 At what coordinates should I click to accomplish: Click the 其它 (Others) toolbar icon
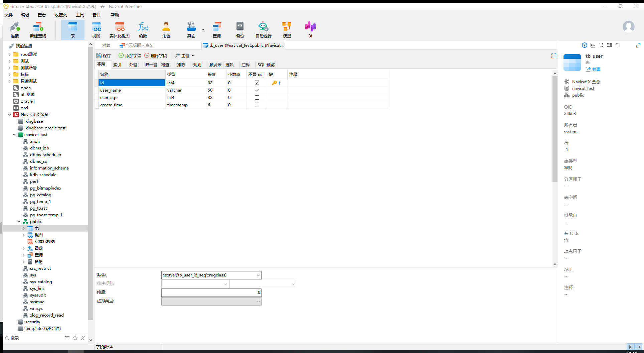pyautogui.click(x=191, y=30)
